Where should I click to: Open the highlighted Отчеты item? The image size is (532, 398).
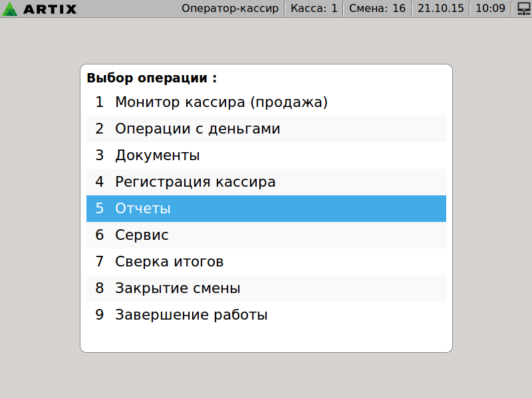[x=143, y=209]
